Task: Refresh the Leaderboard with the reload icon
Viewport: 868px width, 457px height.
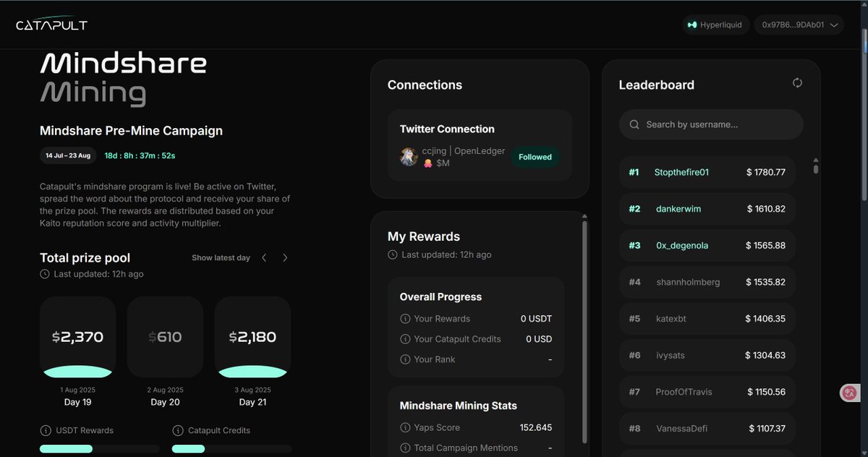Action: coord(797,83)
